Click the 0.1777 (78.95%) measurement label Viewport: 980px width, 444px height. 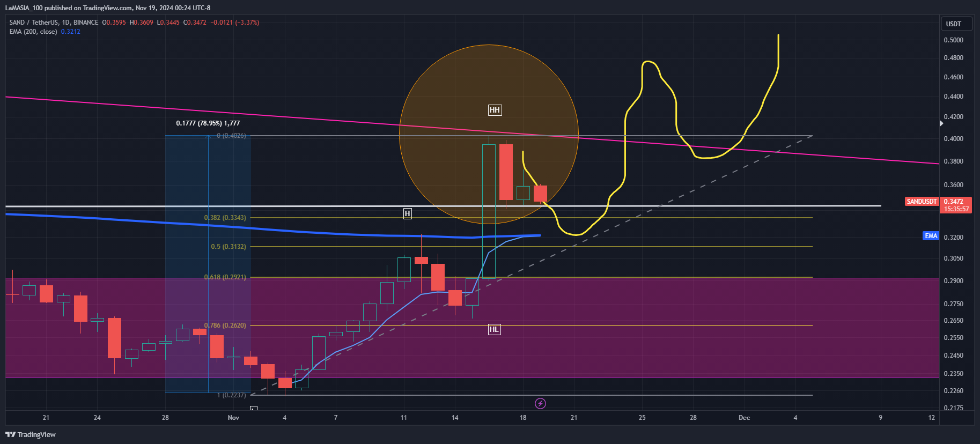[x=208, y=123]
